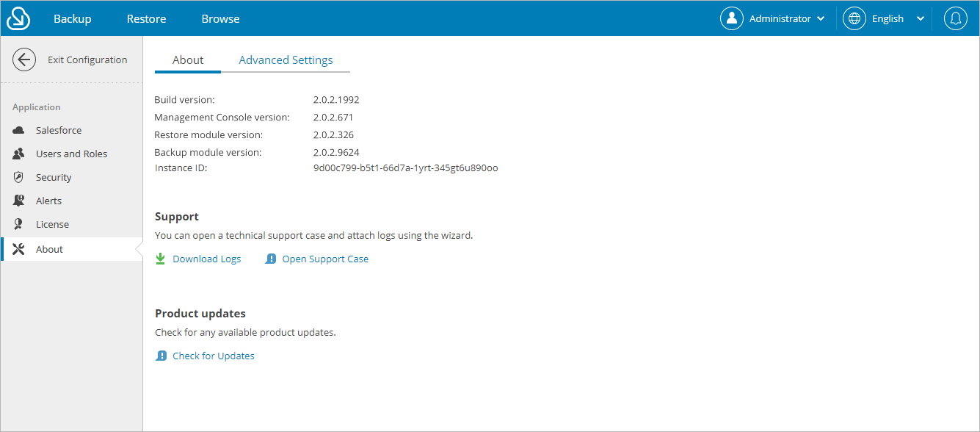Click the Product updates heading
The height and width of the screenshot is (432, 980).
[200, 313]
